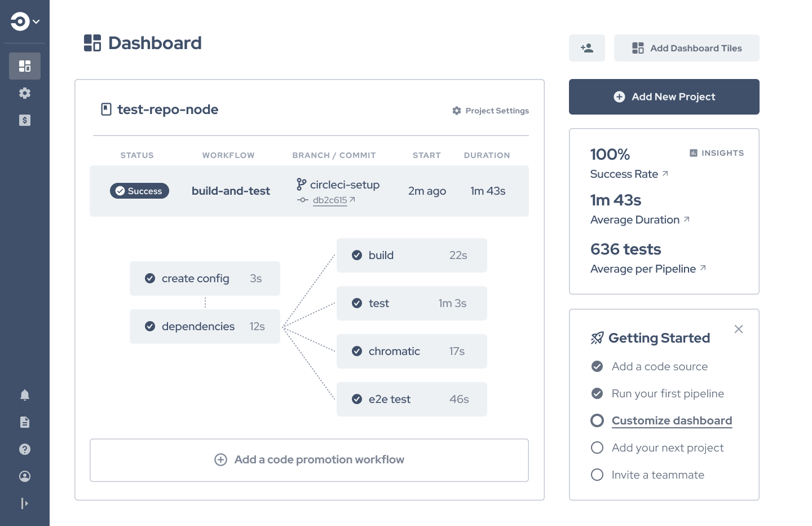Click the invite user icon button

(586, 48)
